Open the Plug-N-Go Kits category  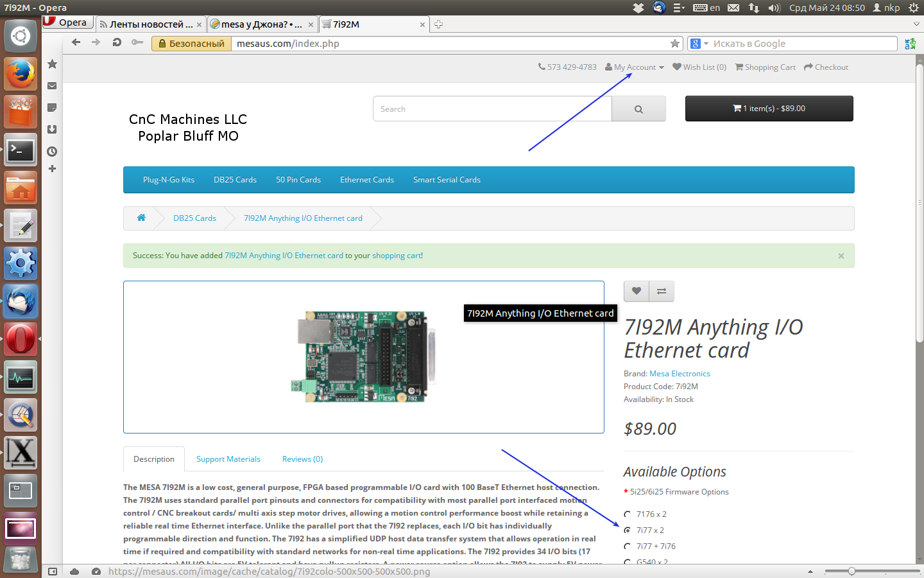(x=169, y=180)
